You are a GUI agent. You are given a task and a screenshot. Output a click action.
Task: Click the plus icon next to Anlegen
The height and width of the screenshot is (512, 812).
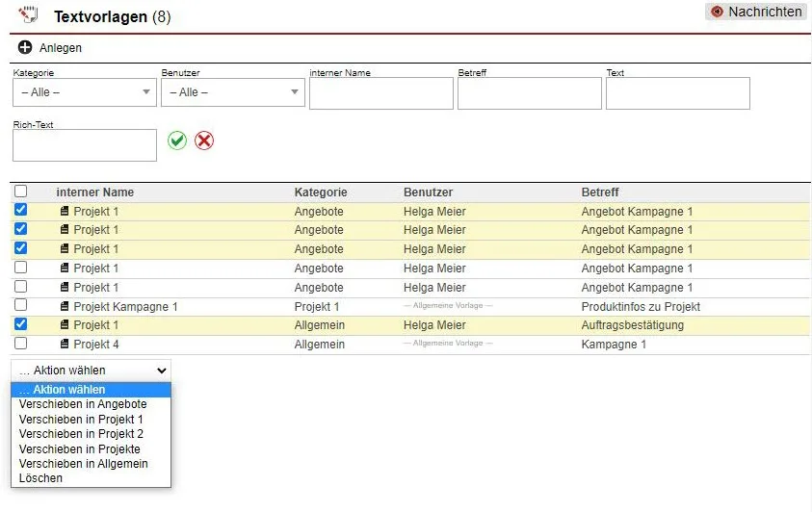tap(25, 48)
